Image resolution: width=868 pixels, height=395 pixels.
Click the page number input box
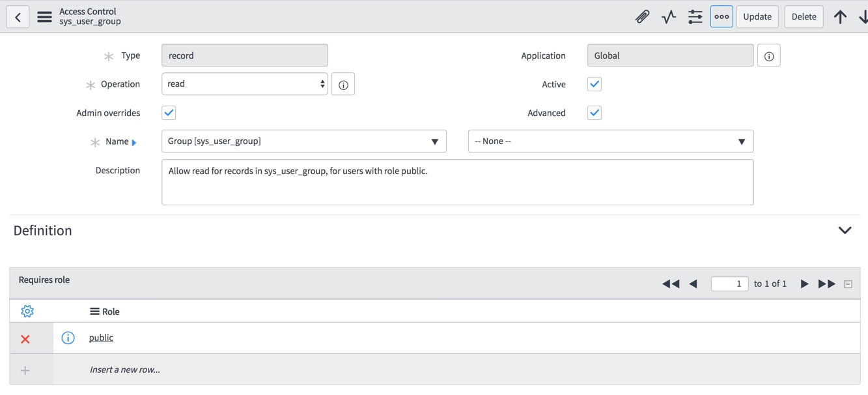point(729,284)
